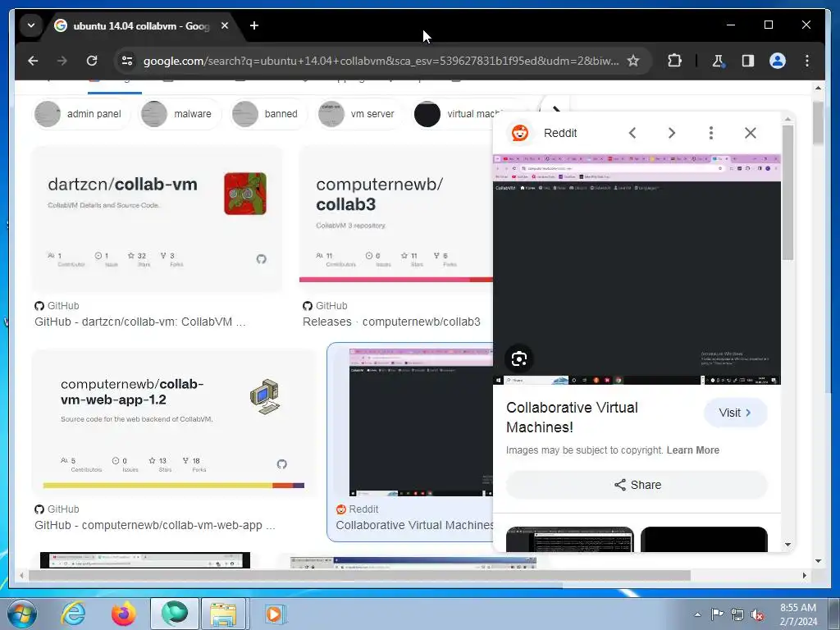Open the GitHub icon on collab-vm card
This screenshot has height=630, width=840.
coord(261,259)
